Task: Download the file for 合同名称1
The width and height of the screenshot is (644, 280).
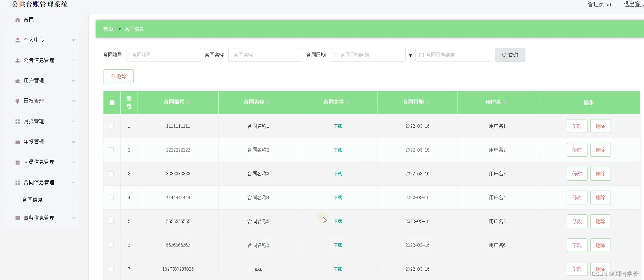Action: click(338, 126)
